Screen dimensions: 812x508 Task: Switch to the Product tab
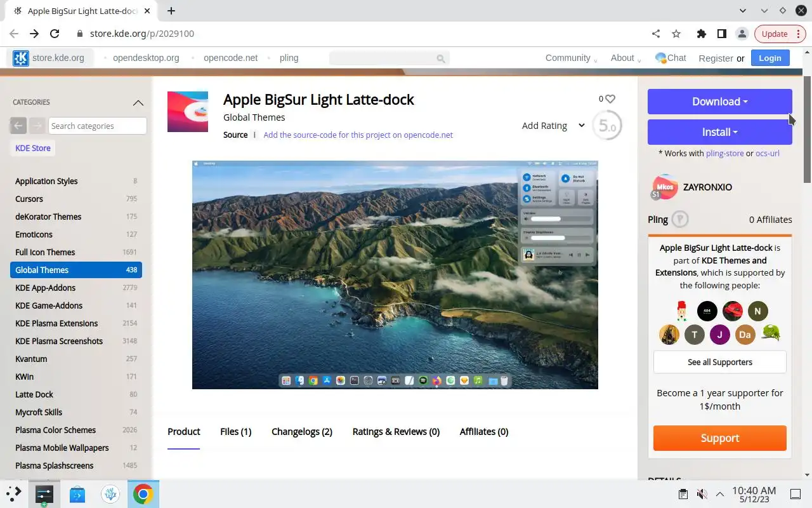(184, 432)
